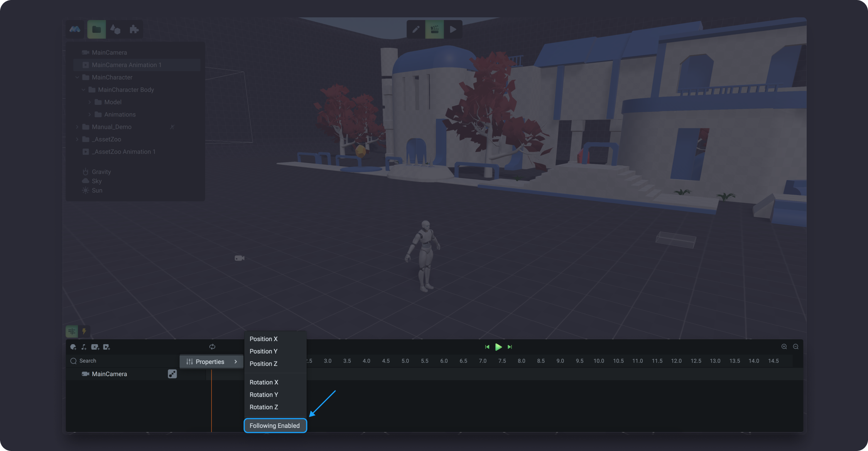Expand the _AssetZoo folder
The image size is (868, 451).
click(x=77, y=139)
